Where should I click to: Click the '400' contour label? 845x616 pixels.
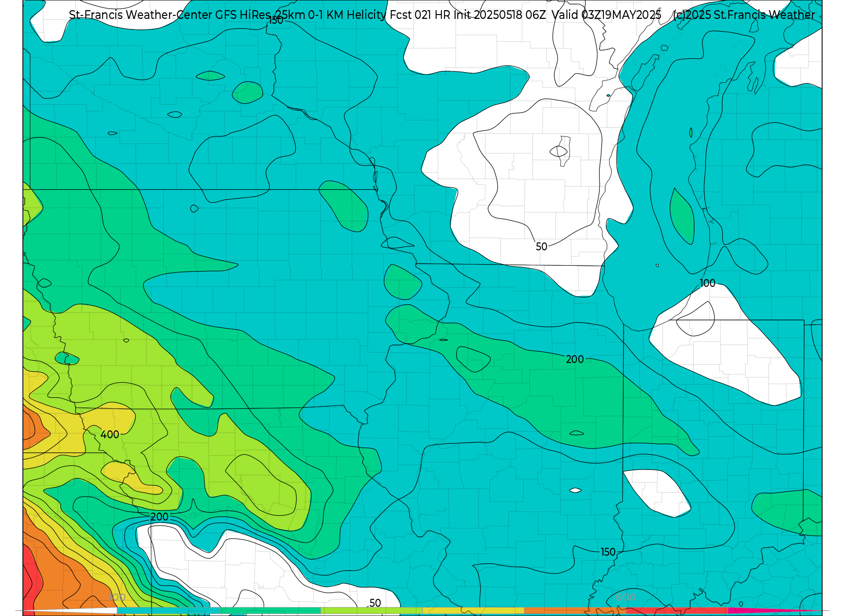[x=110, y=435]
